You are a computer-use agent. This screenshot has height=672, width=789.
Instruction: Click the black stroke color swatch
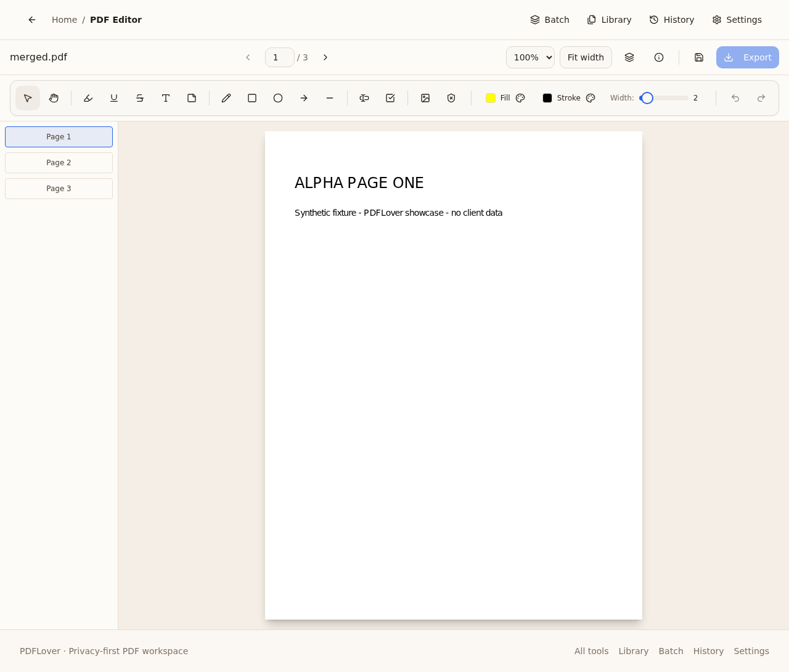click(547, 98)
